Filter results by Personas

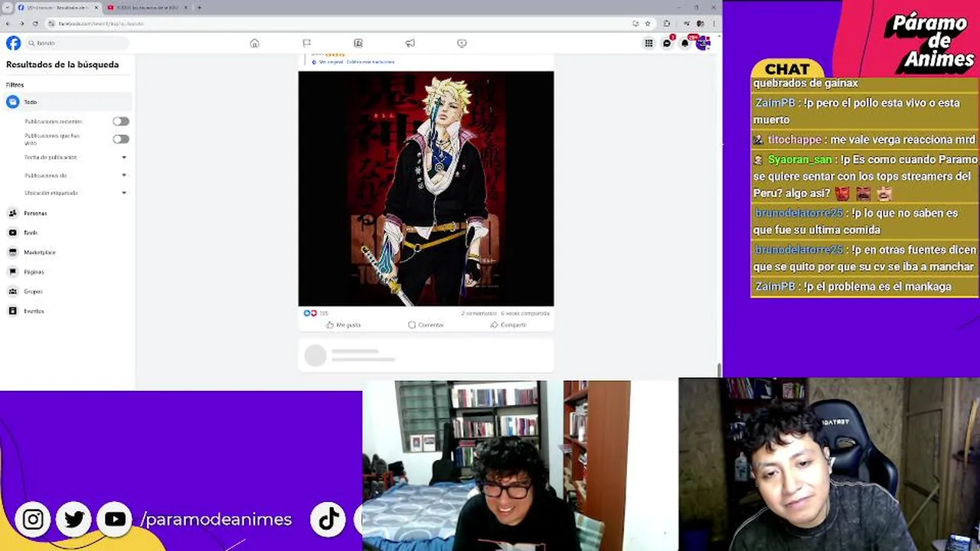tap(67, 213)
